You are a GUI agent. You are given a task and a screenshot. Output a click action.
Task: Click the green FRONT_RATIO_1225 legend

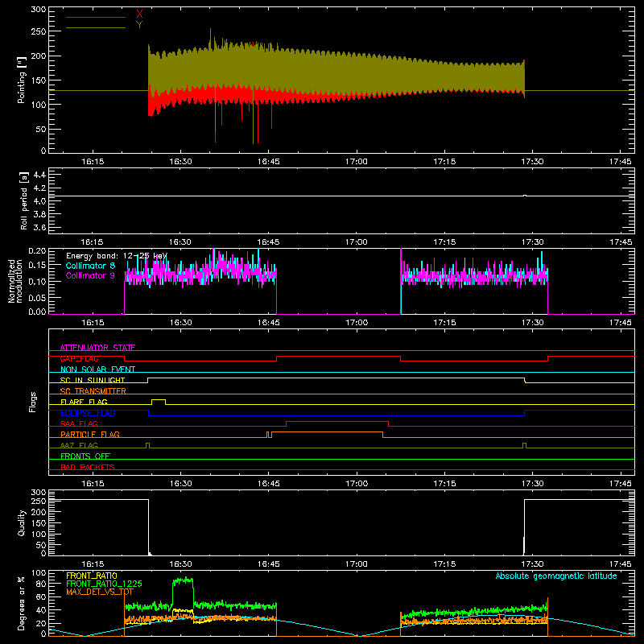[x=104, y=584]
